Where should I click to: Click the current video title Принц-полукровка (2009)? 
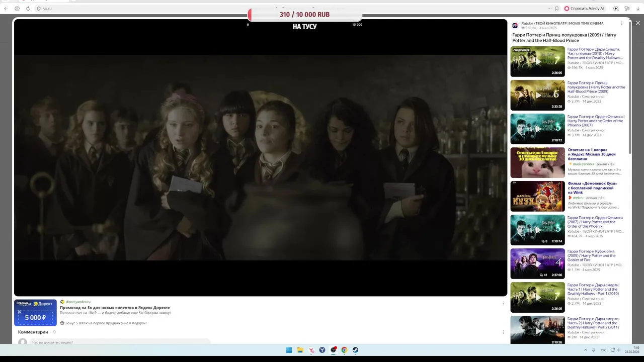tap(564, 38)
